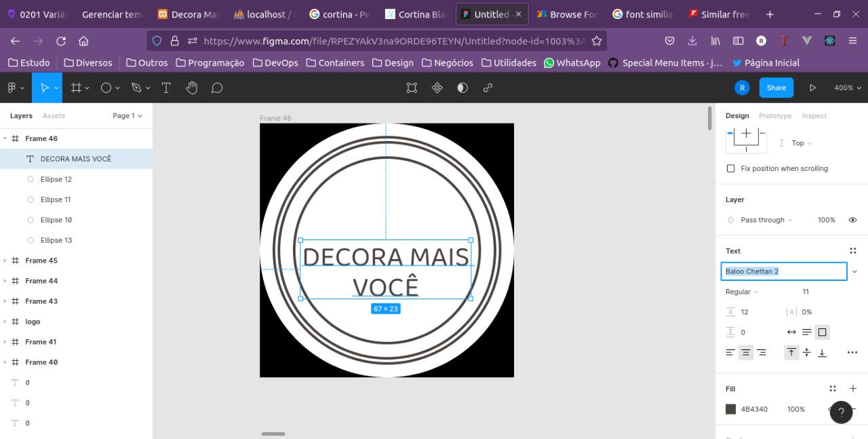Image resolution: width=868 pixels, height=439 pixels.
Task: Expand the Frame 45 layer
Action: coord(7,260)
